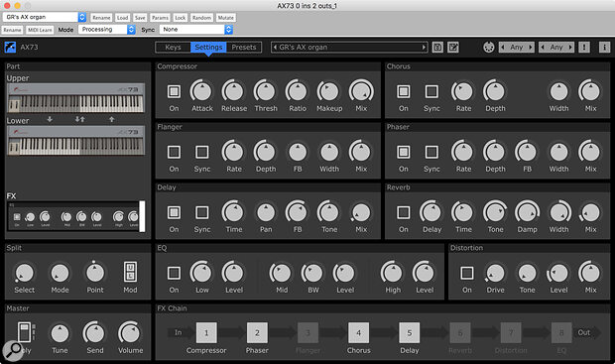Switch to the Settings tab

[208, 47]
